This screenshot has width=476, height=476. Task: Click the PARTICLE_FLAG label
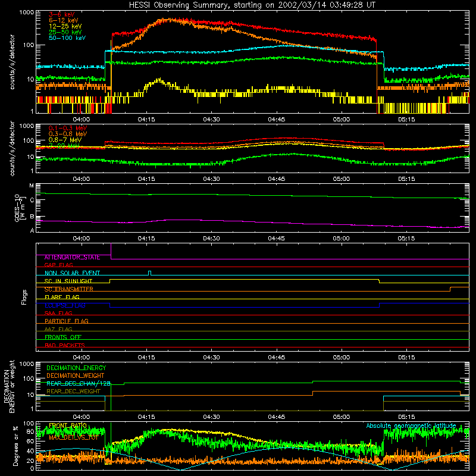(67, 321)
